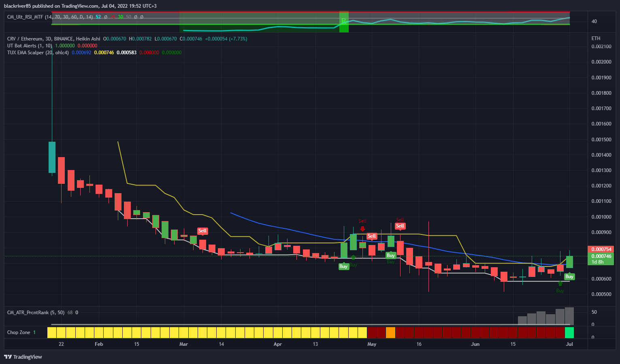Click the tall teal candle in January
This screenshot has height=364, width=620.
pyautogui.click(x=52, y=157)
